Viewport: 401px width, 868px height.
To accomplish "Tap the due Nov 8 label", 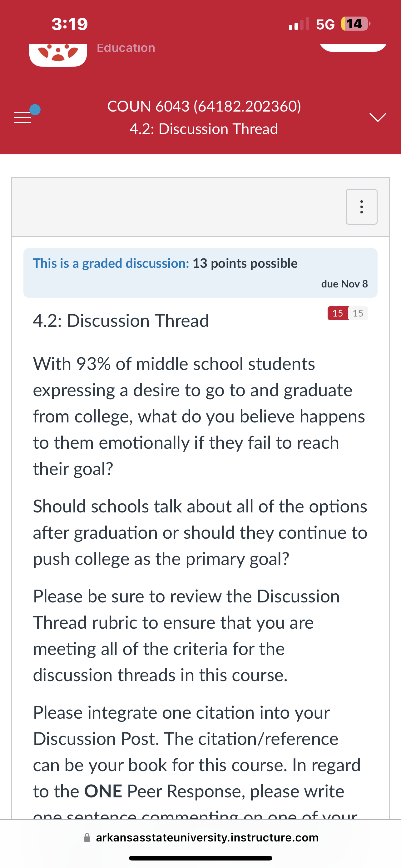I will 344,284.
